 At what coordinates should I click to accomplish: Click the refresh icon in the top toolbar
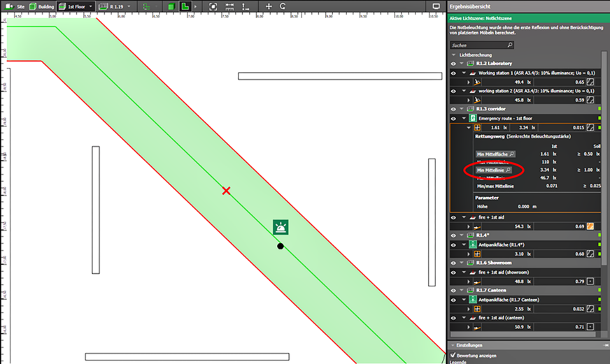[283, 6]
